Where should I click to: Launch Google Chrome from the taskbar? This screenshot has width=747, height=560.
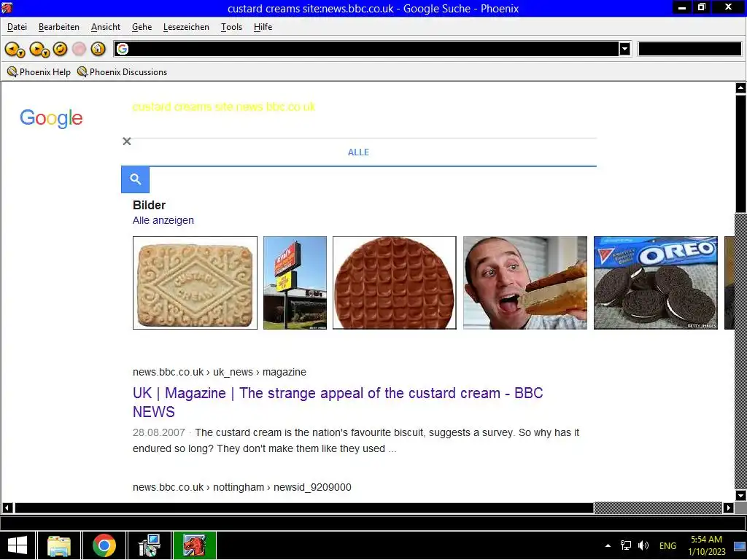pos(104,545)
